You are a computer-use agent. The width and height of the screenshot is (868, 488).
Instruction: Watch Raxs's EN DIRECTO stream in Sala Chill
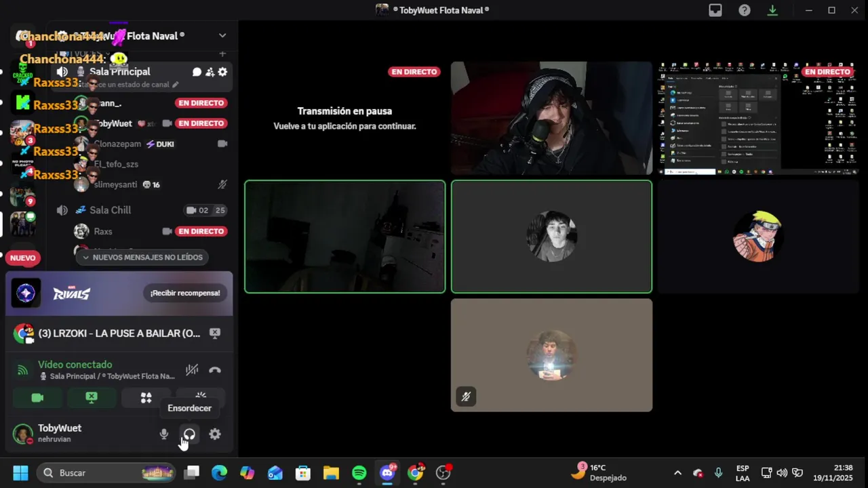coord(201,231)
